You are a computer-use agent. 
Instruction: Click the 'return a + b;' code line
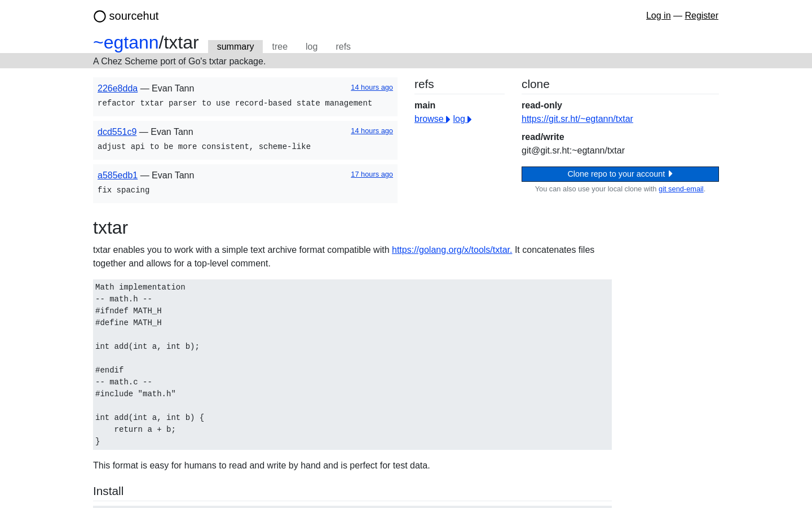coord(145,430)
